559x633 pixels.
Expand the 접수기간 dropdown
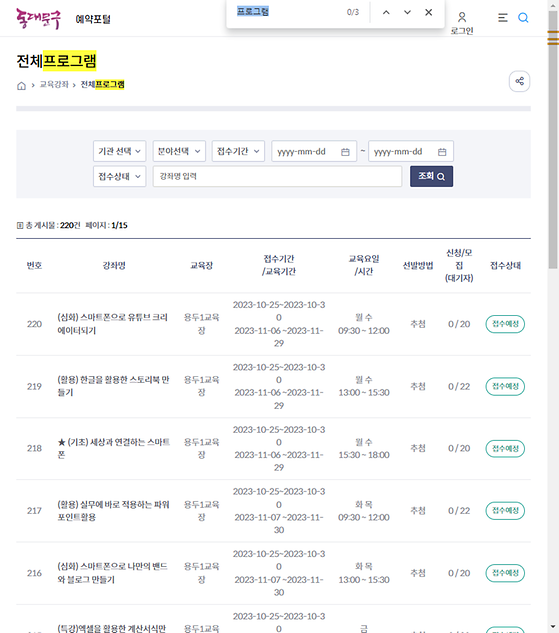(x=238, y=151)
